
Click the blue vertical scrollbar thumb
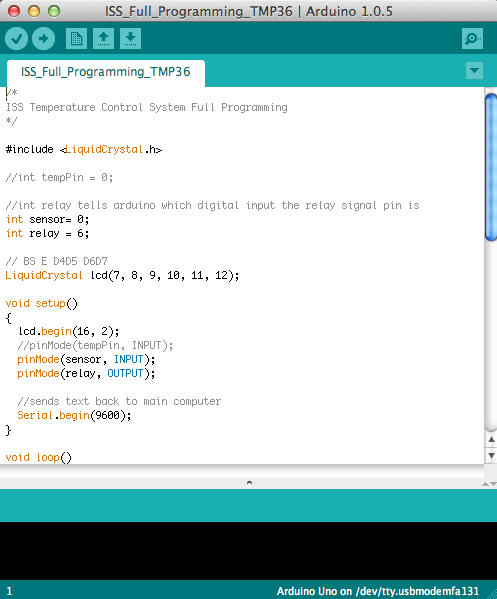click(x=491, y=167)
